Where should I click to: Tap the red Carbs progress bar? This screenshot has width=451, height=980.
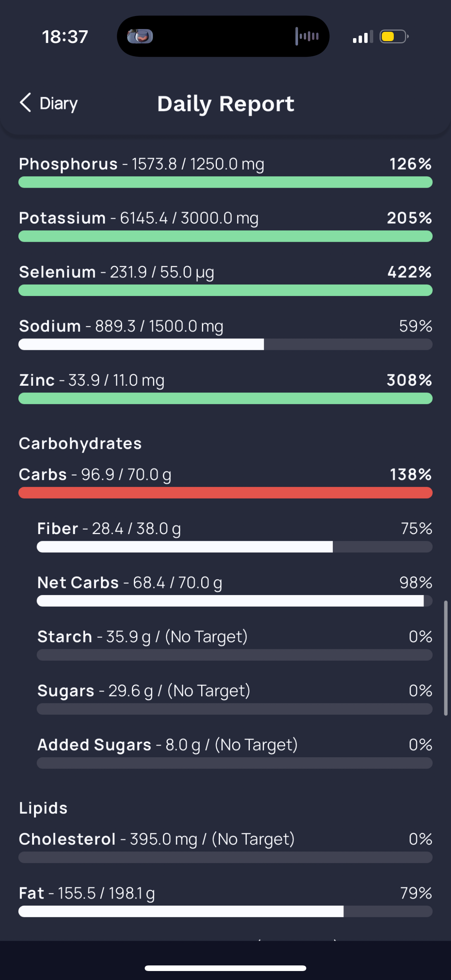(x=225, y=493)
